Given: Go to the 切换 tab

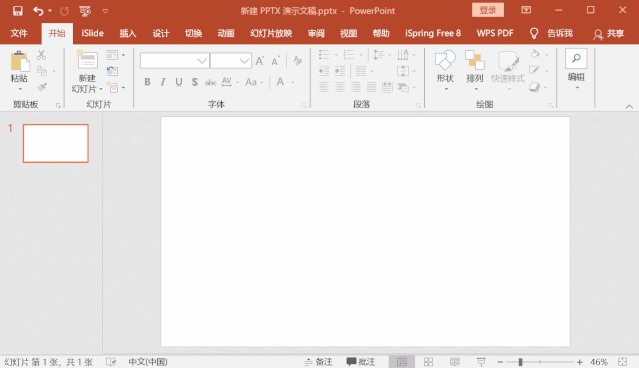Looking at the screenshot, I should pyautogui.click(x=193, y=33).
